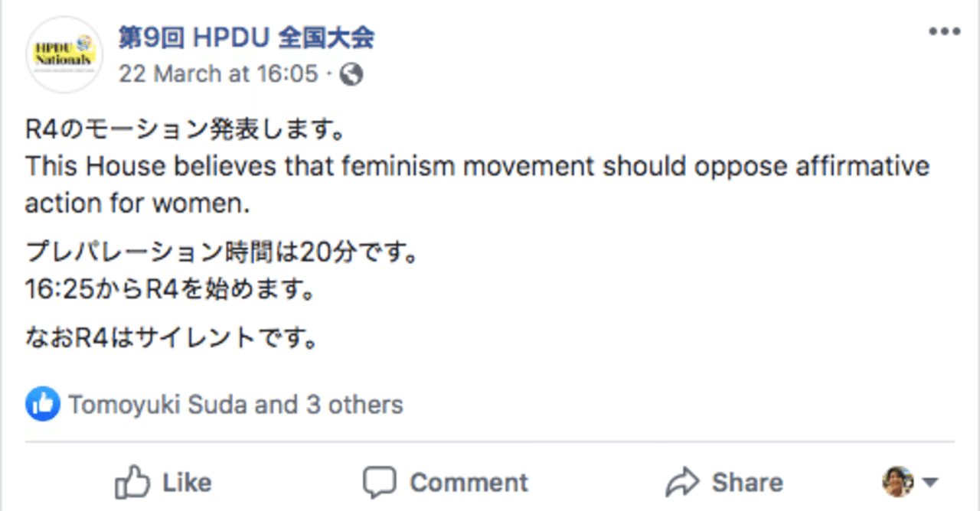Open the 第9回 HPDU 全国大会 page link

click(x=246, y=37)
